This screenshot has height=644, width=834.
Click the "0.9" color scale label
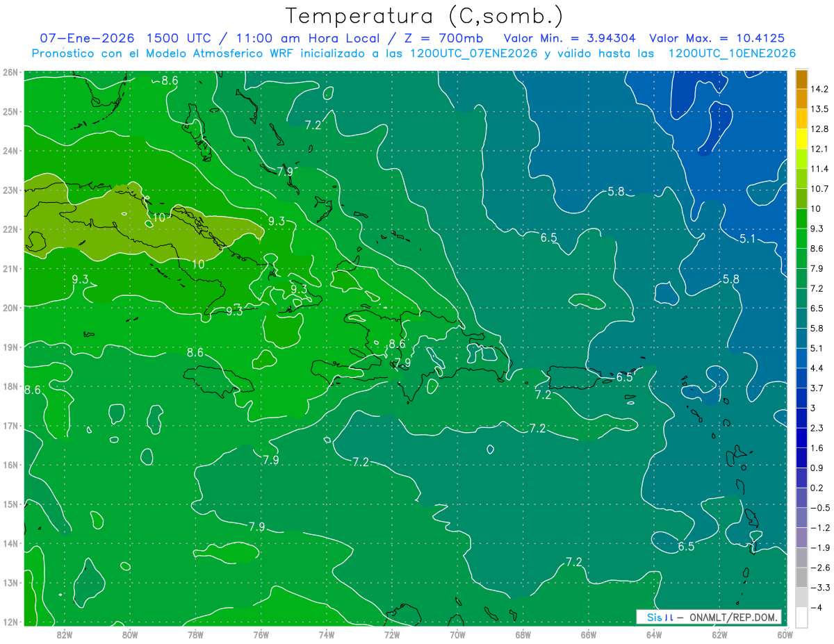pos(817,468)
